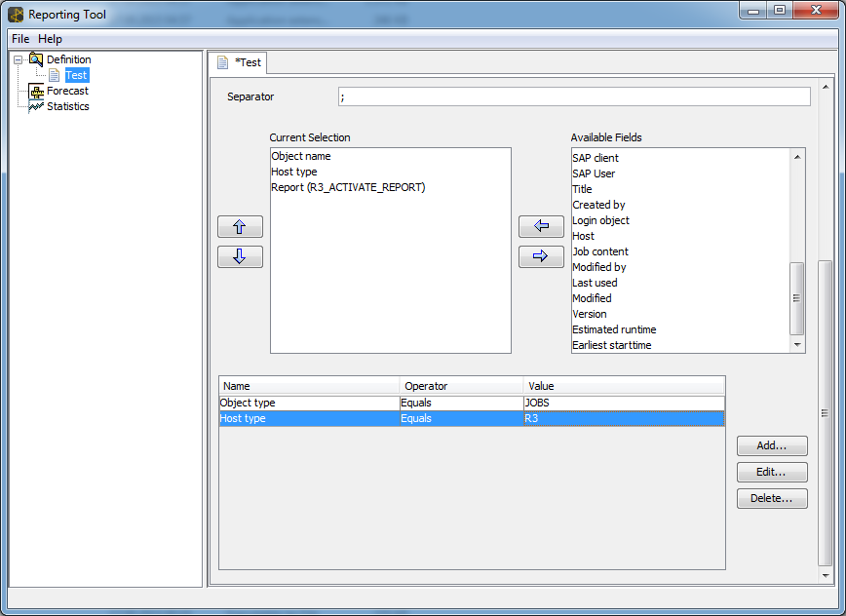Click the move up arrow button
The width and height of the screenshot is (846, 616).
240,227
